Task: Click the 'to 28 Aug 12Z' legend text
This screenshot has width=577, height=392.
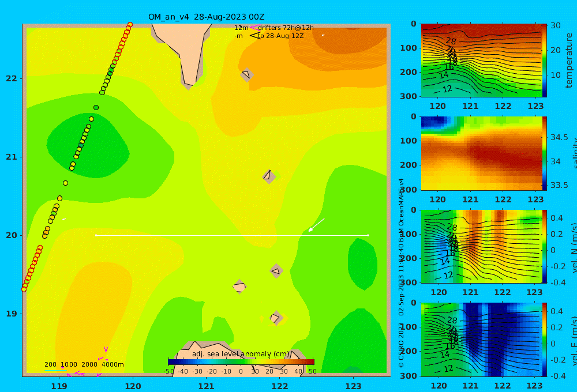Action: coord(281,36)
